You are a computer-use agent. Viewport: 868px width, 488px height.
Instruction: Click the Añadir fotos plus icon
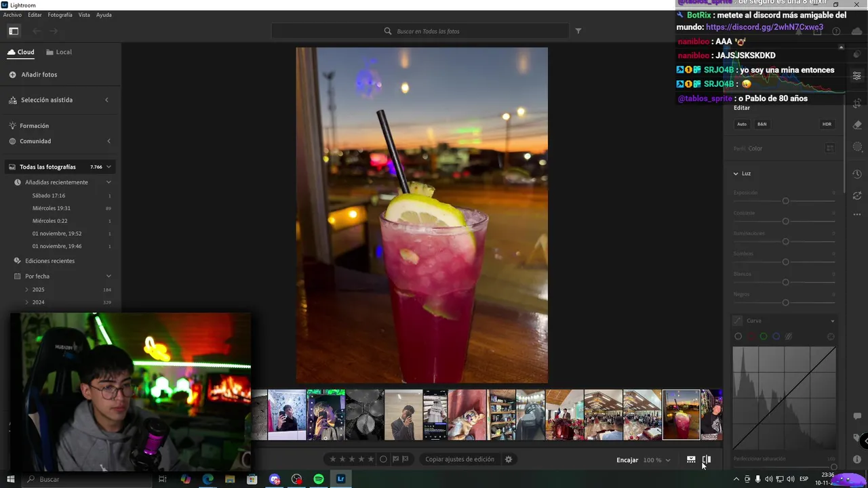12,75
